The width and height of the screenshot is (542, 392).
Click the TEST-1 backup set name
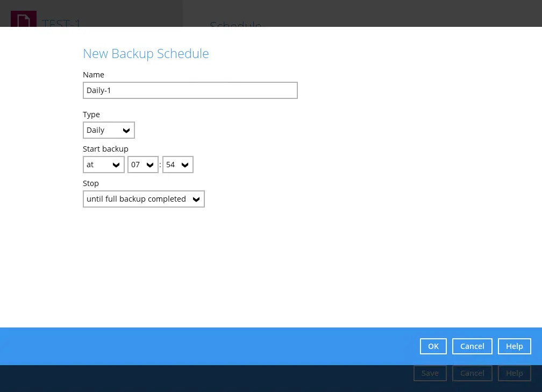tap(61, 23)
